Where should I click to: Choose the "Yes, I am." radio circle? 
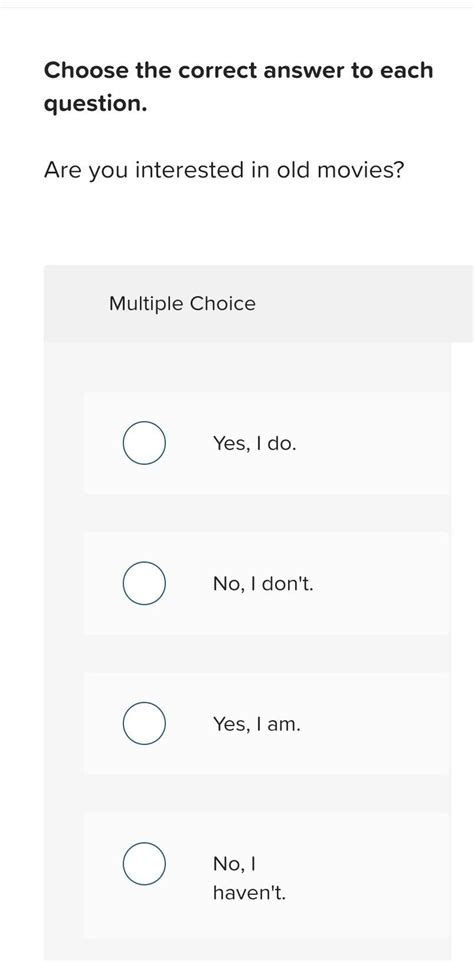(143, 723)
